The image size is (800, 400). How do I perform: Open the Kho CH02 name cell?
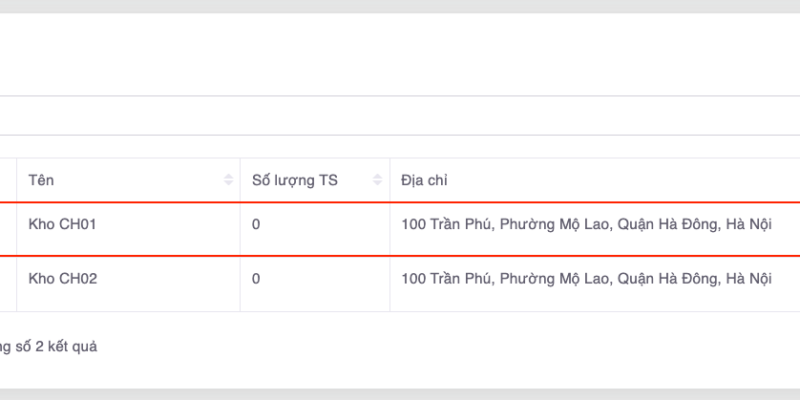tap(62, 279)
